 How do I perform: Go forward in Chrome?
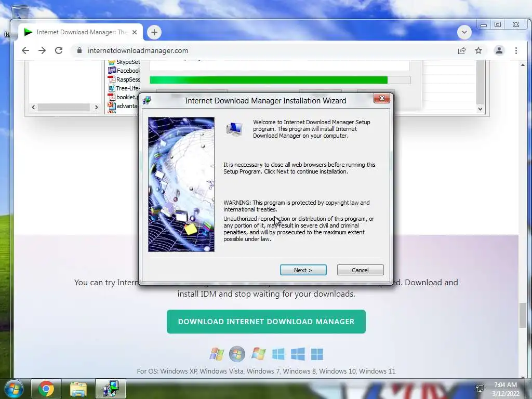[42, 50]
